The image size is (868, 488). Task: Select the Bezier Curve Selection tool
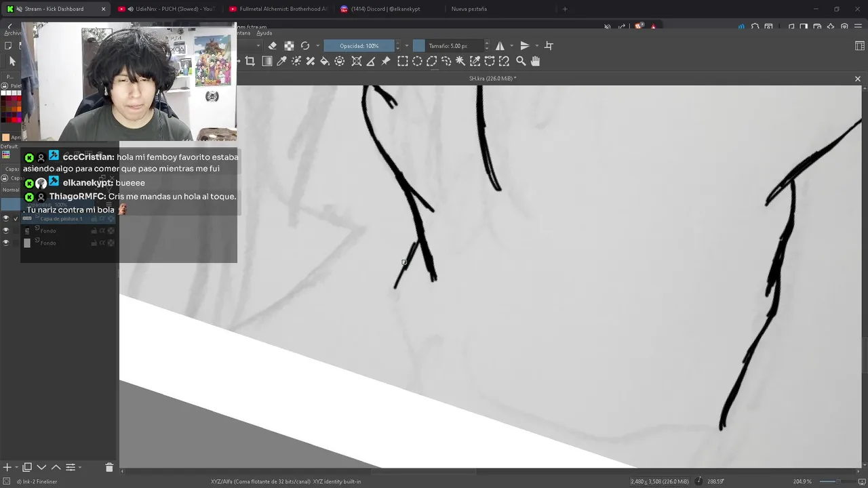click(490, 61)
